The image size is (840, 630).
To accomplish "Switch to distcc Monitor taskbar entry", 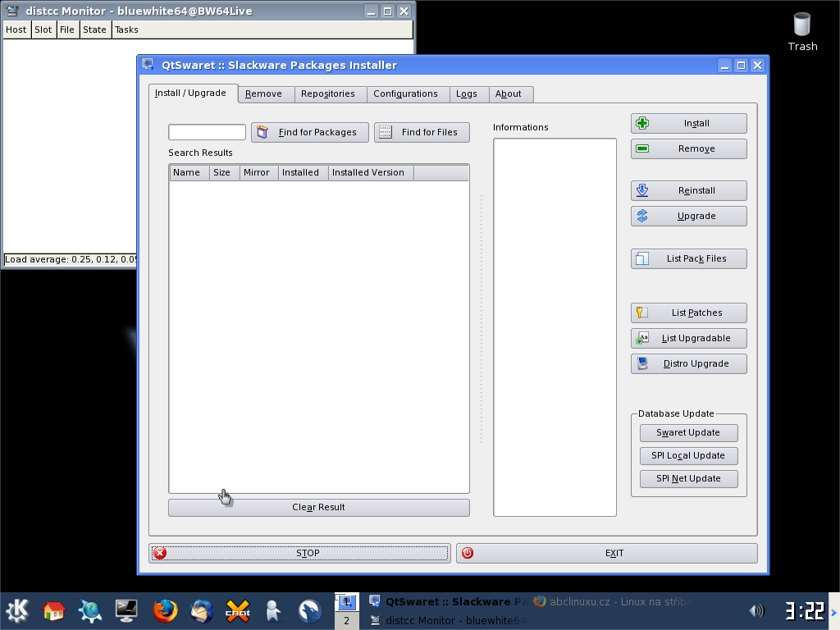I will pyautogui.click(x=448, y=620).
